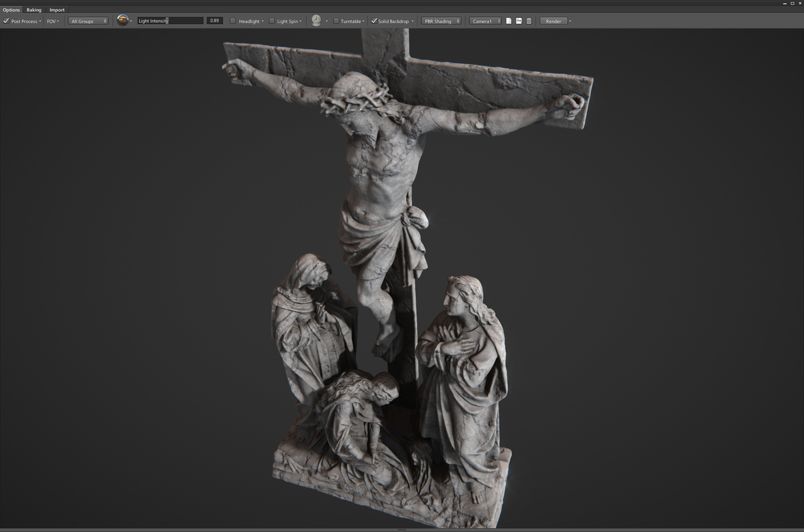Delete Camera1 using the trash icon
Screen dimensions: 804x532
click(528, 21)
